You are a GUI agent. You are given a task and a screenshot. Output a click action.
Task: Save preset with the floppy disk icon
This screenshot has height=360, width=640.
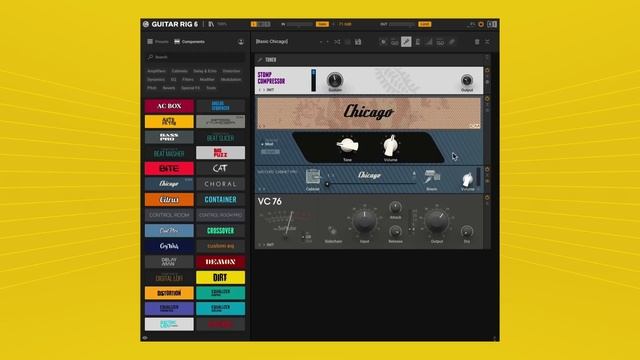[358, 42]
